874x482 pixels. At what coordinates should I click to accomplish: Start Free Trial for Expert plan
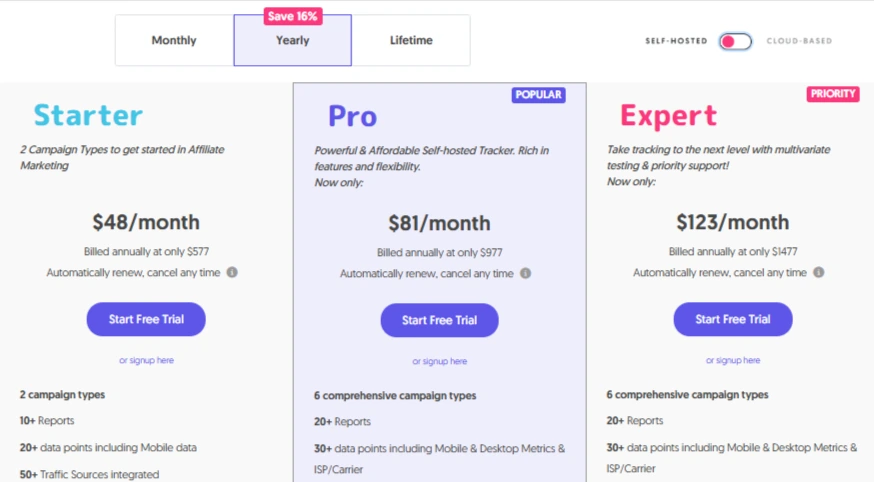(732, 319)
